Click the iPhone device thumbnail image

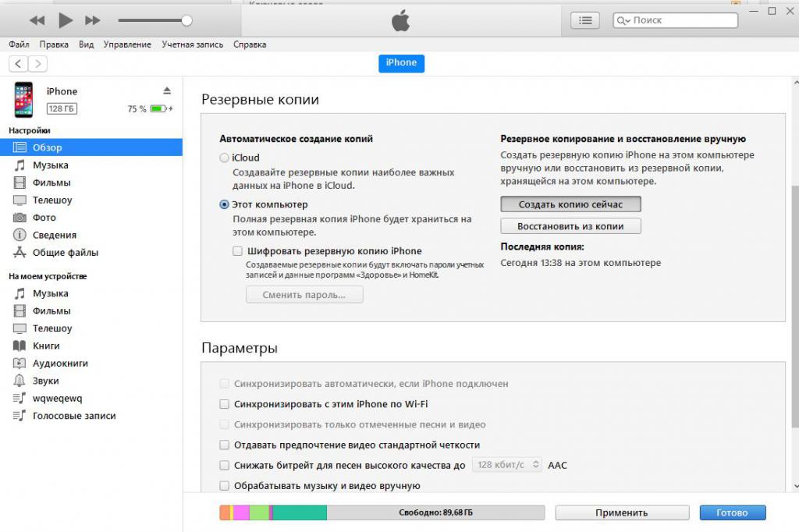(x=23, y=100)
